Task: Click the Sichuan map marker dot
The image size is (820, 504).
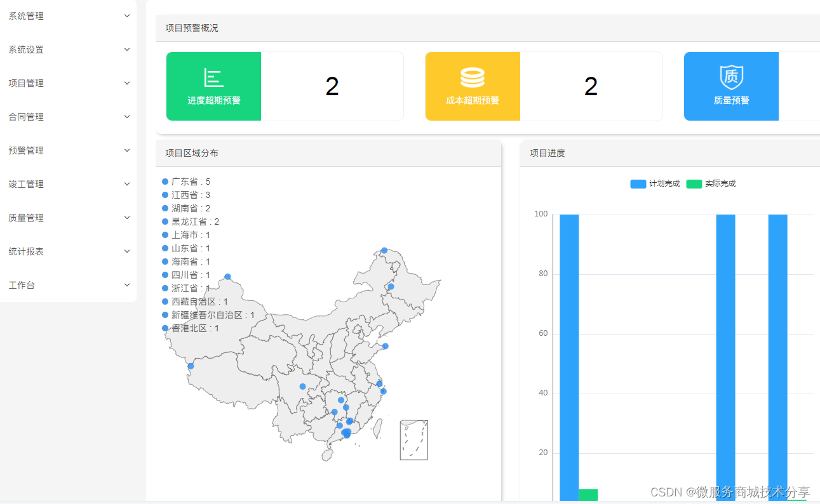Action: click(x=302, y=386)
